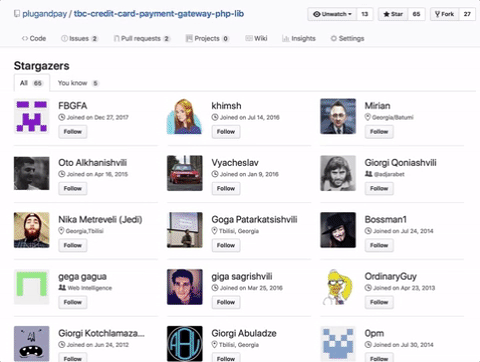Open the Pull requests tab

pyautogui.click(x=142, y=38)
